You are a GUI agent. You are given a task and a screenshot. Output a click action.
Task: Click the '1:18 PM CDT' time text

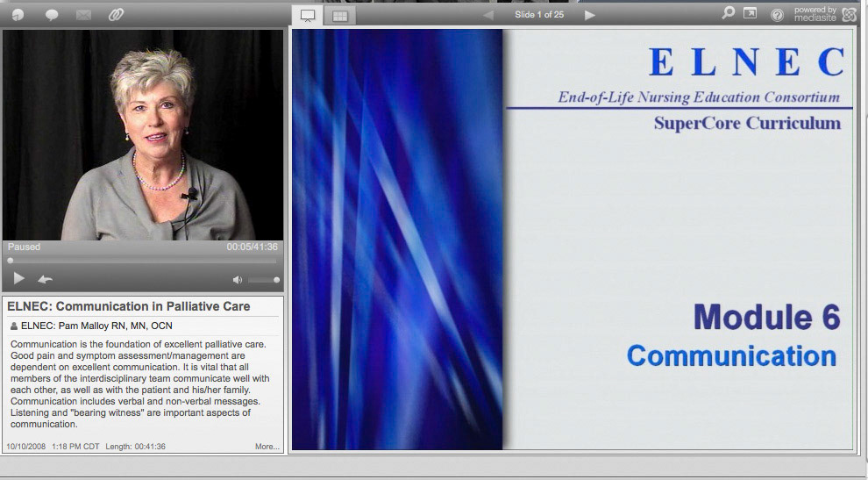point(75,446)
